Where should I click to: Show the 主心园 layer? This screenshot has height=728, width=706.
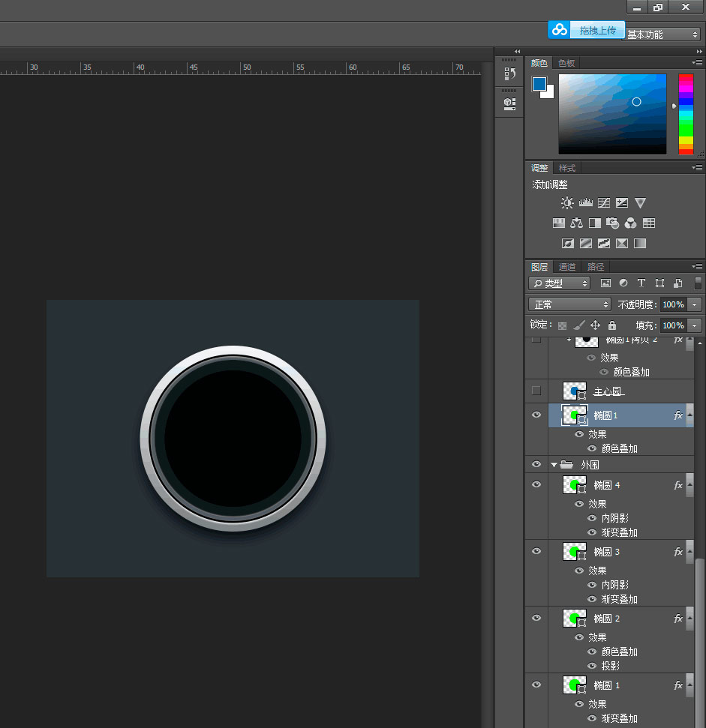coord(536,391)
